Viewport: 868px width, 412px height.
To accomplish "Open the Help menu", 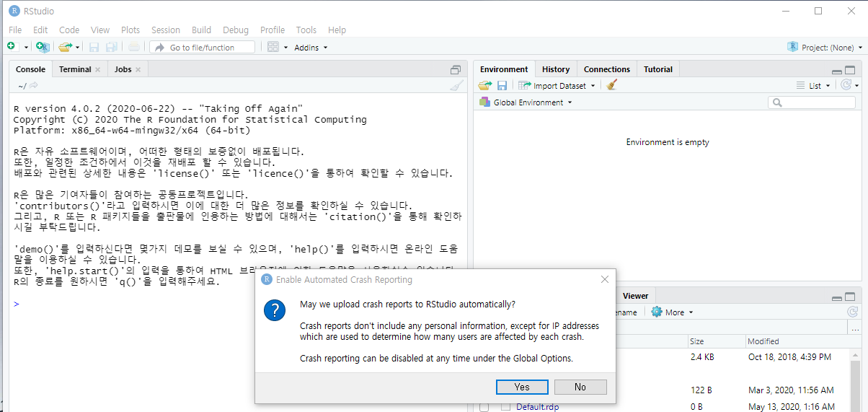I will point(337,30).
